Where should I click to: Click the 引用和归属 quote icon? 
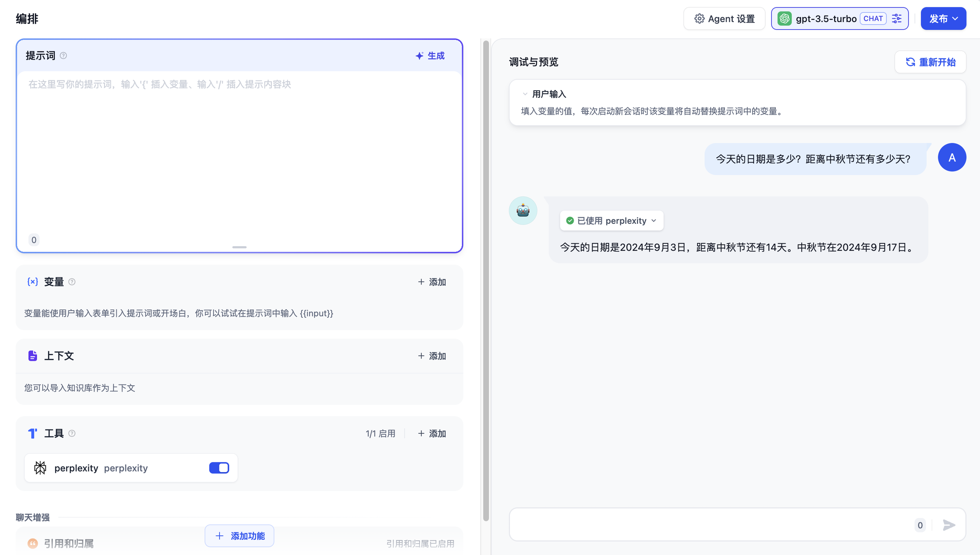point(33,544)
